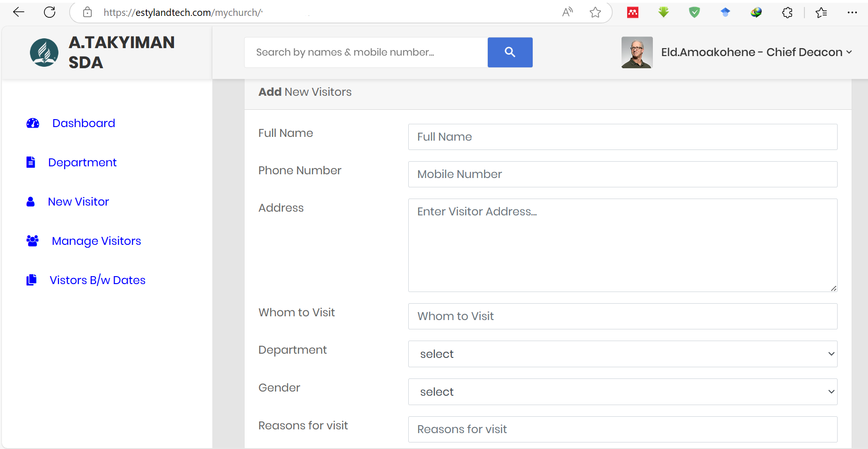Open Vistors B/w Dates menu item
This screenshot has height=449, width=868.
97,280
